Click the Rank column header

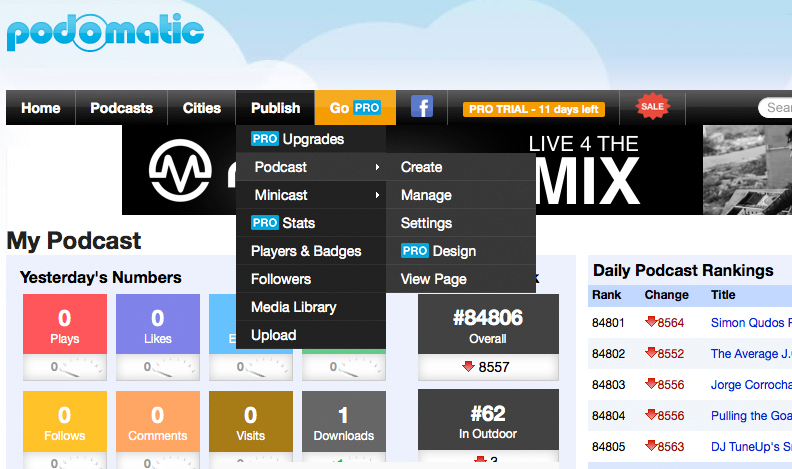(607, 295)
